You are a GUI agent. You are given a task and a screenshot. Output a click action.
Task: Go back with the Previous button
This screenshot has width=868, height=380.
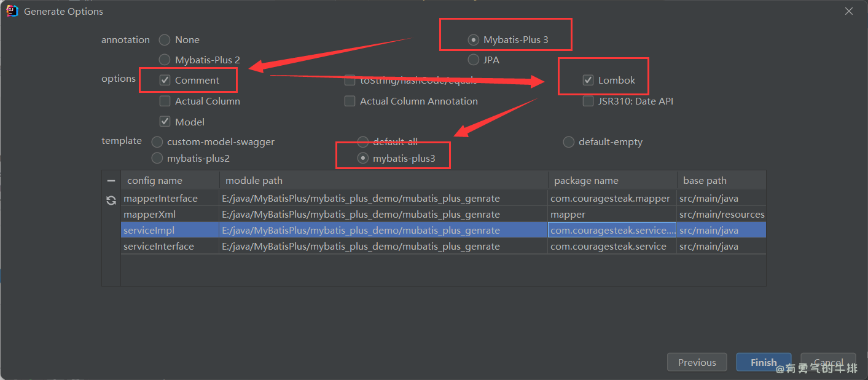coord(697,362)
